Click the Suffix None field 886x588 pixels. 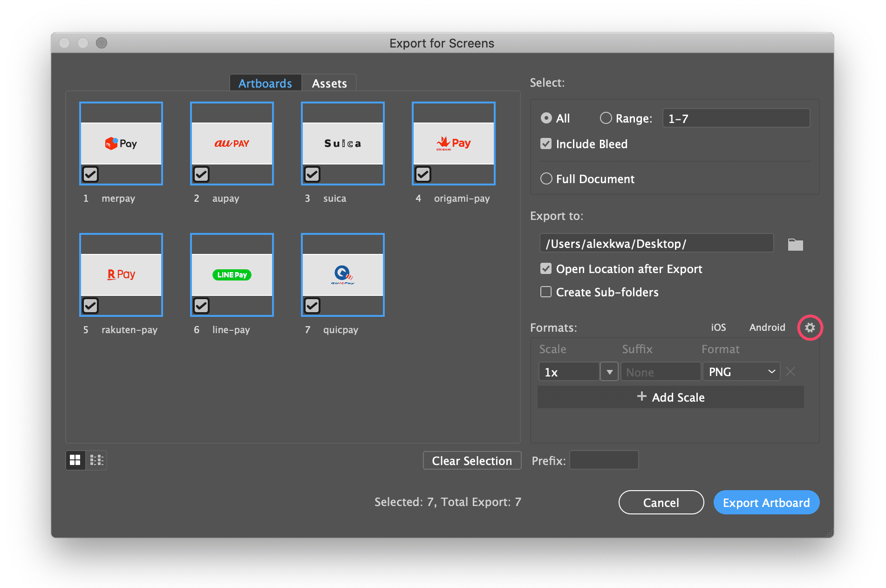point(661,372)
